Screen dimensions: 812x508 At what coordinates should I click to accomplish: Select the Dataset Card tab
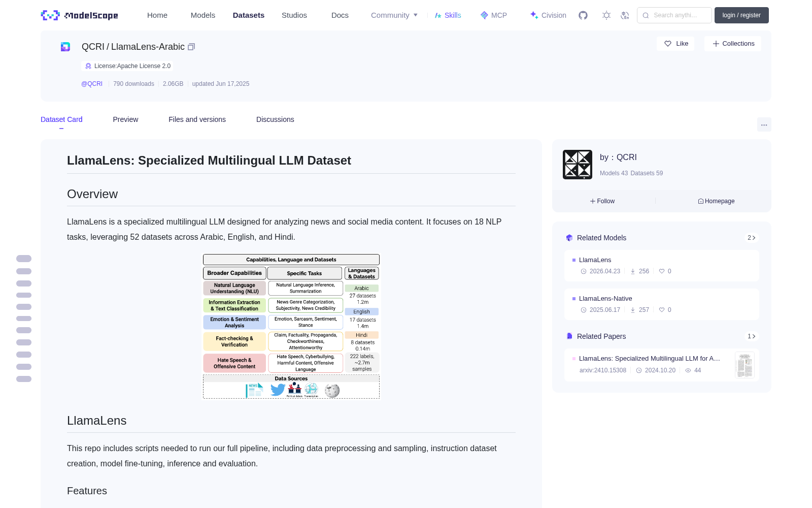coord(61,119)
